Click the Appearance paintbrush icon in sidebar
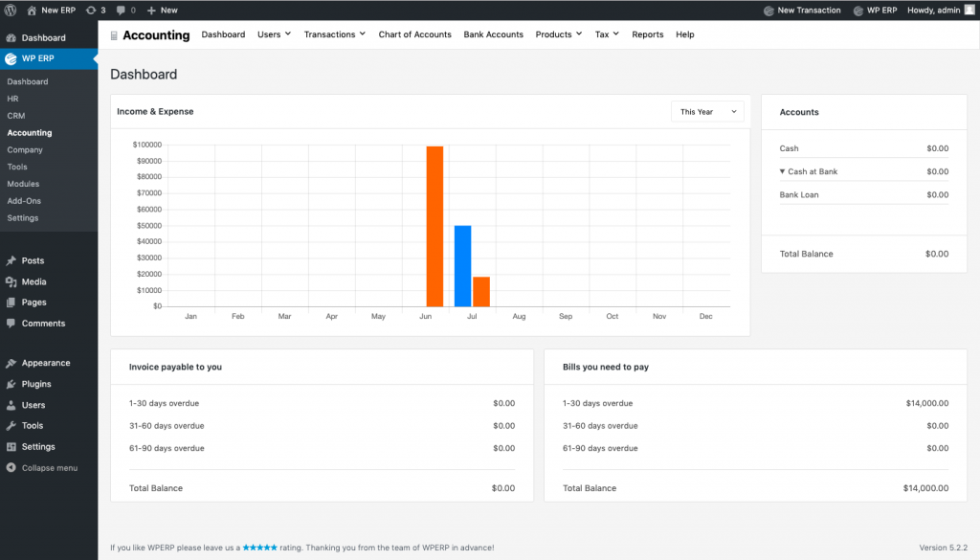The height and width of the screenshot is (560, 980). pos(11,363)
